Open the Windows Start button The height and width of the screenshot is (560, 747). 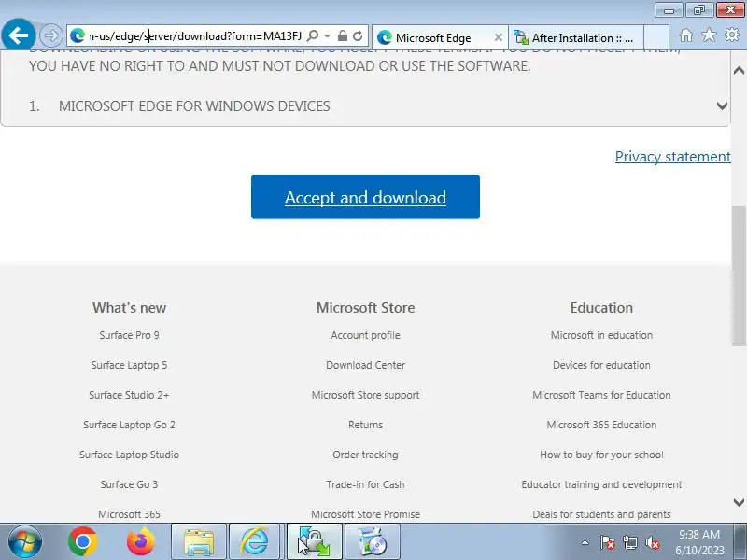point(25,542)
